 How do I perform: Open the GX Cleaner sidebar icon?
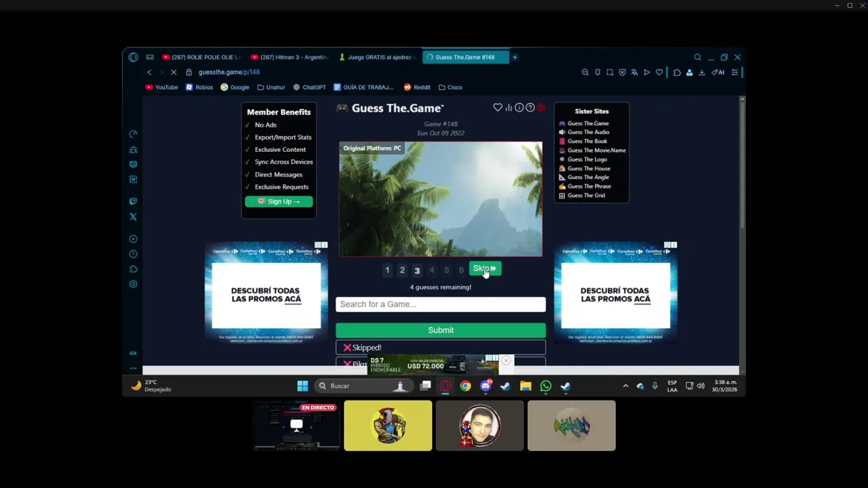(x=133, y=149)
